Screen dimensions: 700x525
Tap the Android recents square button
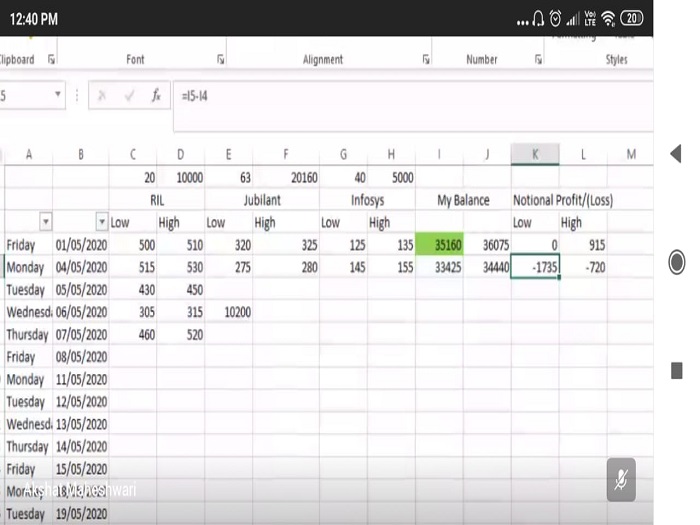tap(677, 371)
